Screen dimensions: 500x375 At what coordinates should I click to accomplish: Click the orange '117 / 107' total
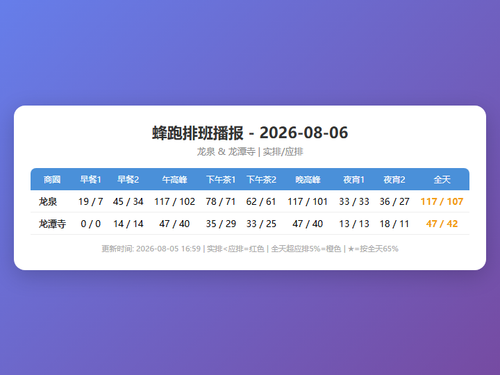pos(442,201)
